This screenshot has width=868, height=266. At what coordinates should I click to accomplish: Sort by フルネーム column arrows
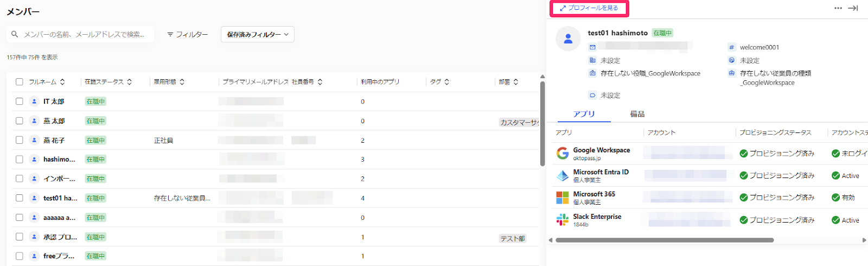point(62,82)
